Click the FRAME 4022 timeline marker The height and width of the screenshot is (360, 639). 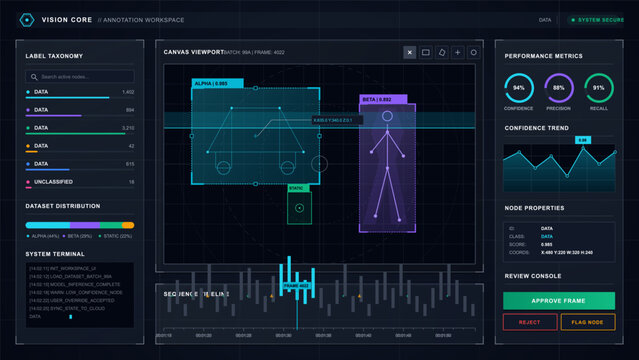(x=297, y=285)
